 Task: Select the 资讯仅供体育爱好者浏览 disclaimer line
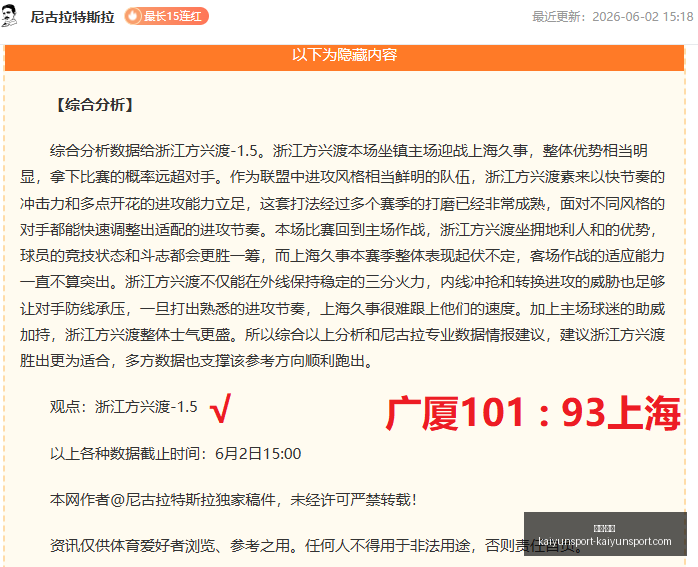coord(317,545)
